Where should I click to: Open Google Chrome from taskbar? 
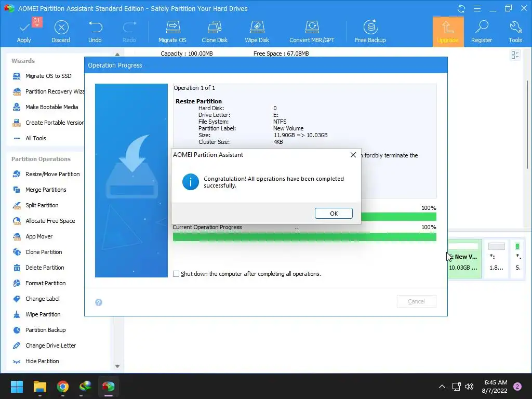click(63, 387)
